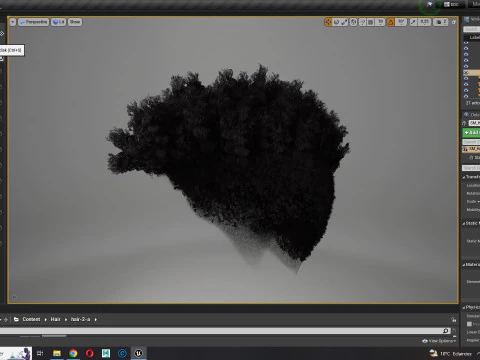Screen dimensions: 480x360
Task: Switch to Unreal Engine taskbar icon
Action: tap(139, 353)
